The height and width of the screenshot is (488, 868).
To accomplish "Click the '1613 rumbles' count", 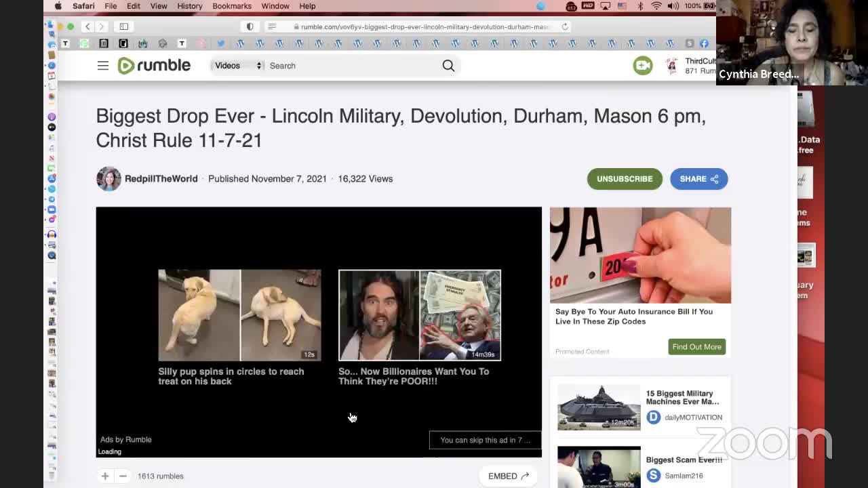I will (x=161, y=476).
